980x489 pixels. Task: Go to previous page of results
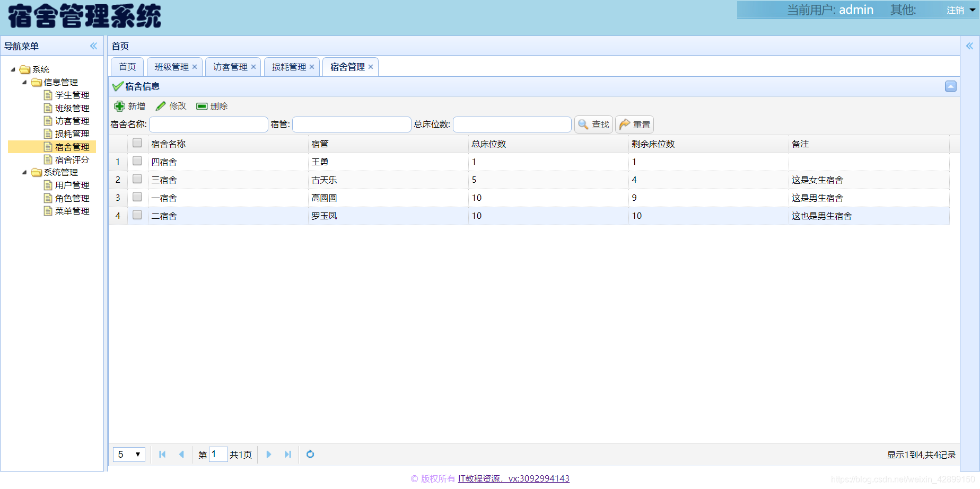[181, 455]
